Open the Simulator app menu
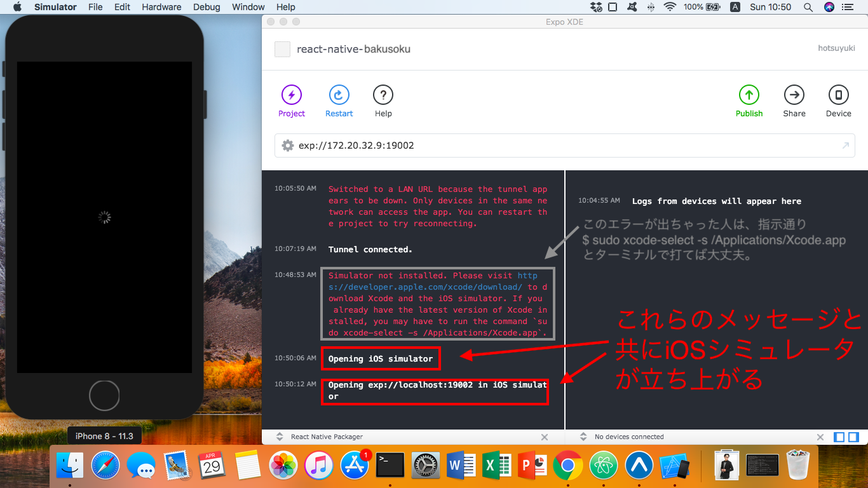The height and width of the screenshot is (488, 868). click(55, 7)
